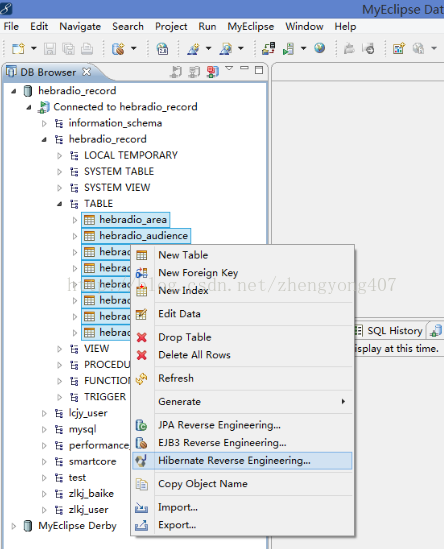Collapse the TABLE node

tap(60, 204)
